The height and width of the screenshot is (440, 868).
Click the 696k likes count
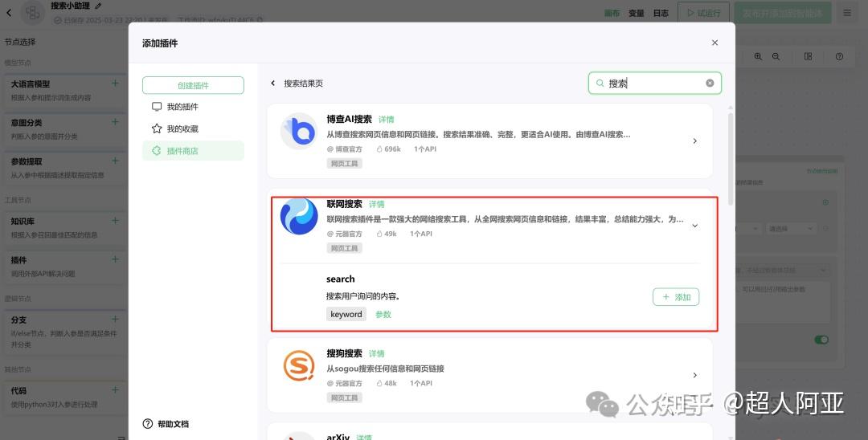click(389, 149)
